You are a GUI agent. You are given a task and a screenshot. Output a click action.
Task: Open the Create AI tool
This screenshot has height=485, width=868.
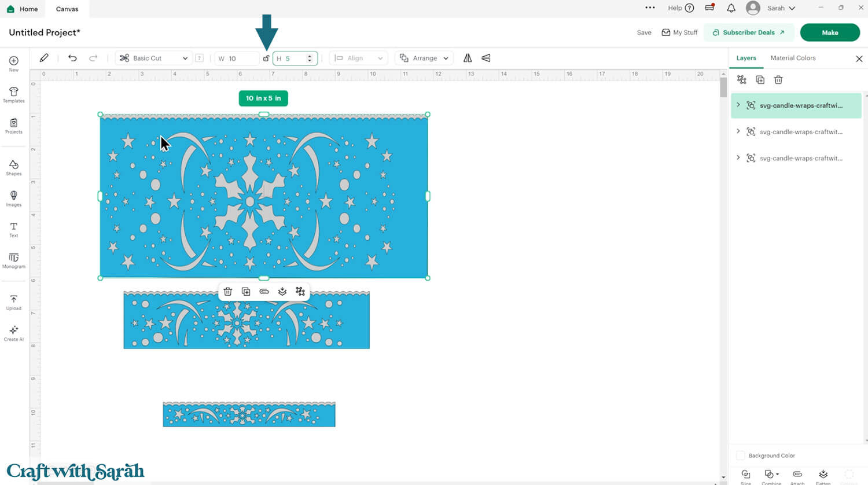pos(14,333)
